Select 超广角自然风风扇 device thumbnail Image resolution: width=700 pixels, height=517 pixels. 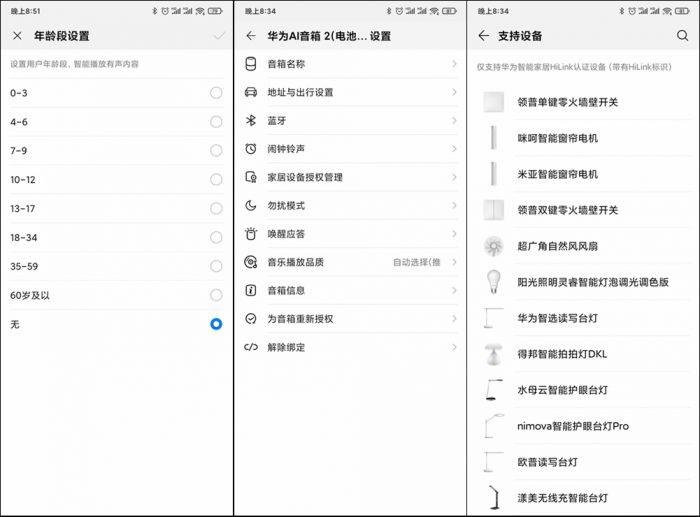tap(492, 246)
